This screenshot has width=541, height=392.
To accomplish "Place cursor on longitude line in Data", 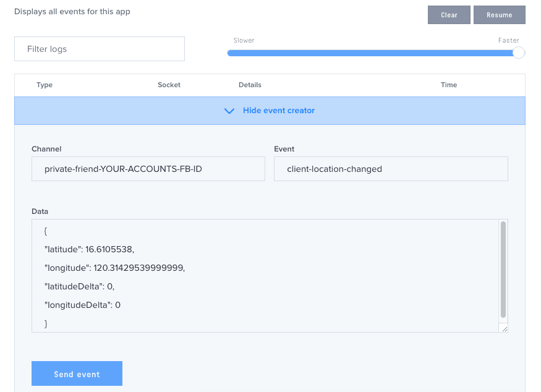I will (114, 268).
